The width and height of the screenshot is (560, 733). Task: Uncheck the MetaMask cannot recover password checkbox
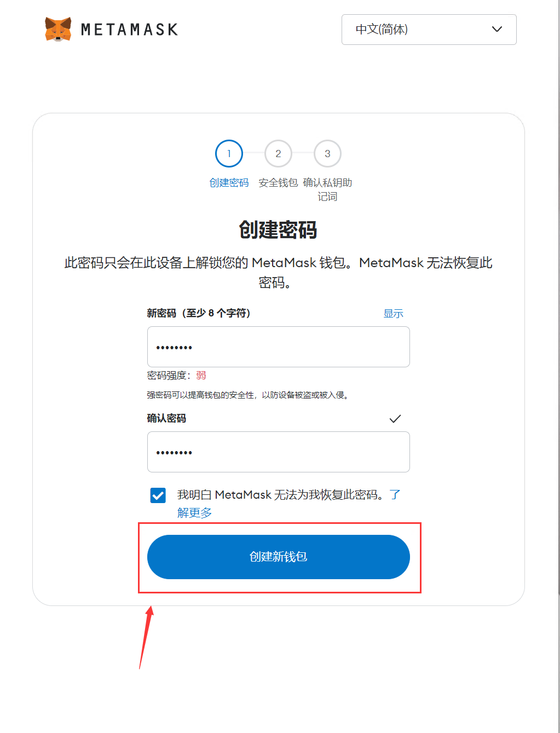(x=158, y=495)
